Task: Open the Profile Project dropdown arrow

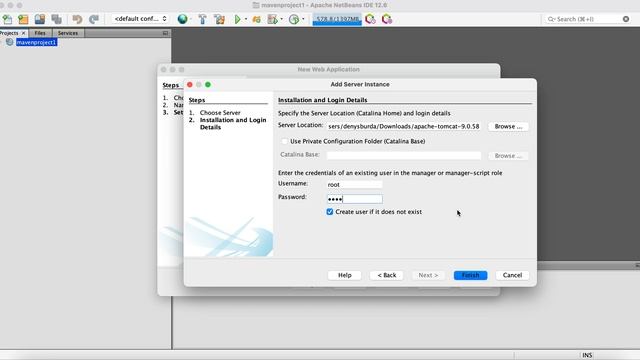Action: point(282,19)
